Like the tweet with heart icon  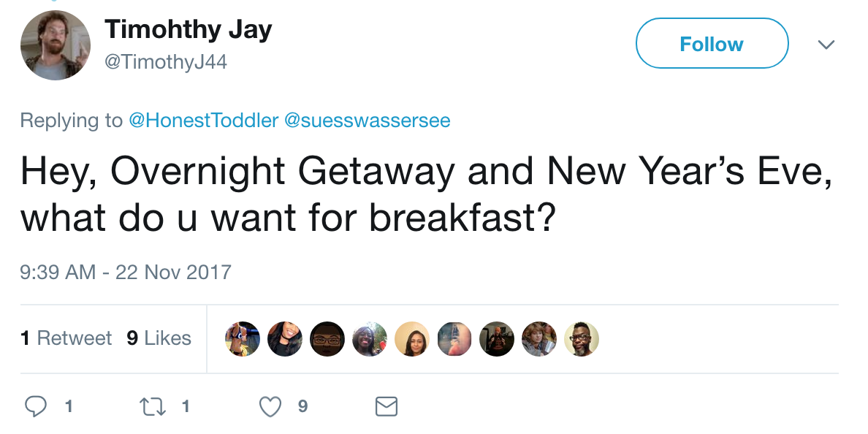tap(270, 407)
